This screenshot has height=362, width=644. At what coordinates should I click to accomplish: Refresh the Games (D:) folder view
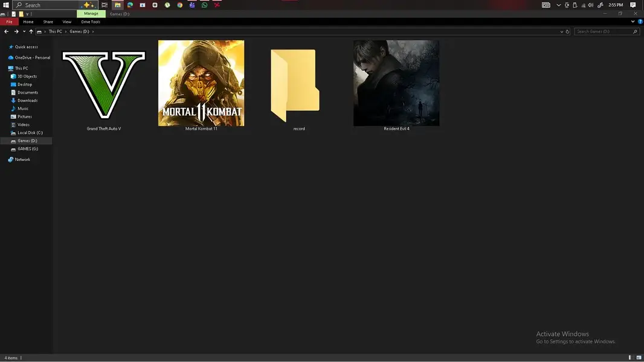click(568, 31)
